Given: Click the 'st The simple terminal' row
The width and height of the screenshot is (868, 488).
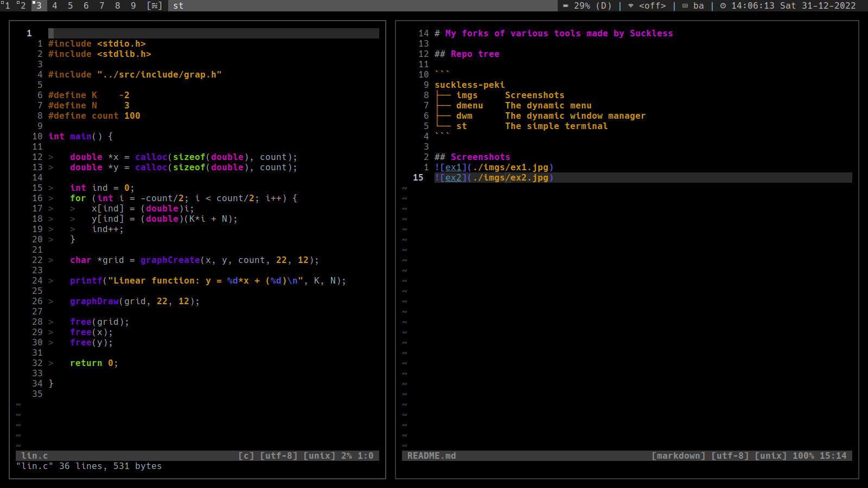Looking at the screenshot, I should (x=521, y=126).
